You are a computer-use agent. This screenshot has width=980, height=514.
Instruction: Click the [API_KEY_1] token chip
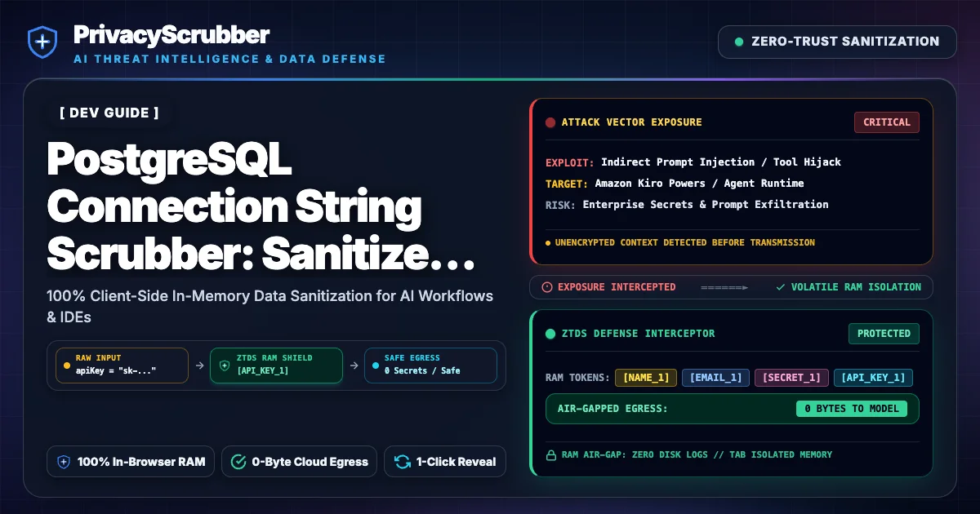pos(873,378)
